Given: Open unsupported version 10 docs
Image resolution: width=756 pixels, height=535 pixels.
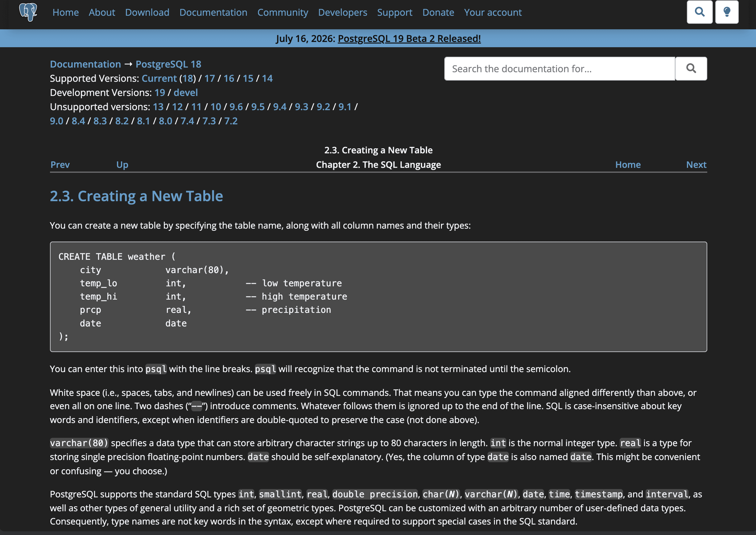Looking at the screenshot, I should pos(216,107).
